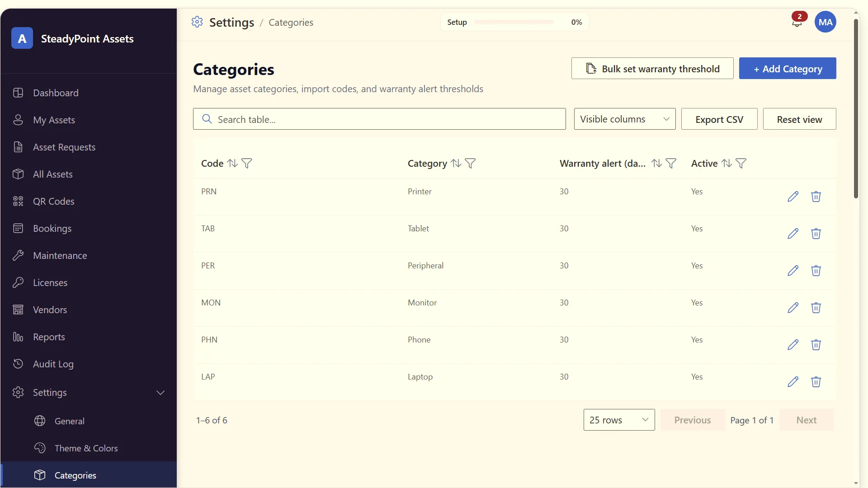Screen dimensions: 868x488
Task: Click the Settings breadcrumb link
Action: coord(231,22)
